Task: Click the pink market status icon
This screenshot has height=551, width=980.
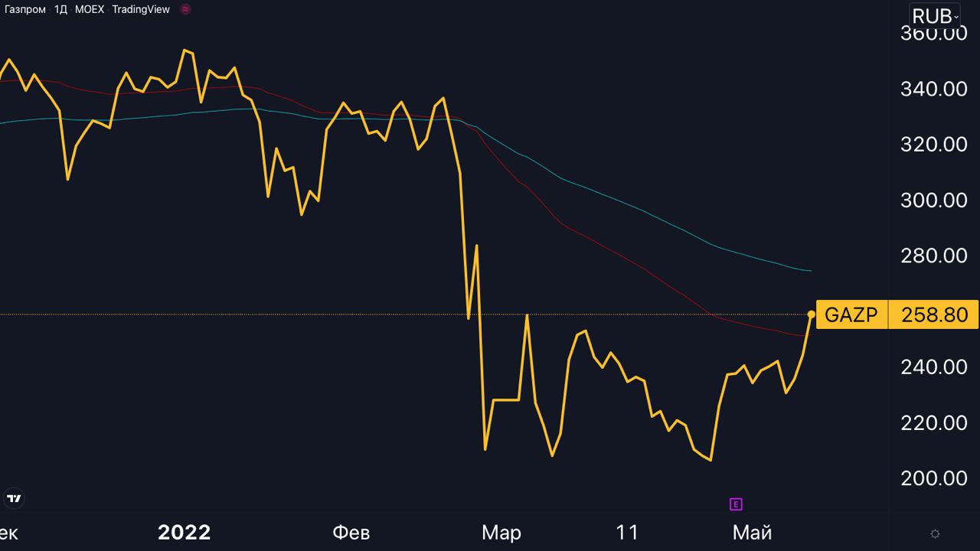Action: (x=185, y=9)
